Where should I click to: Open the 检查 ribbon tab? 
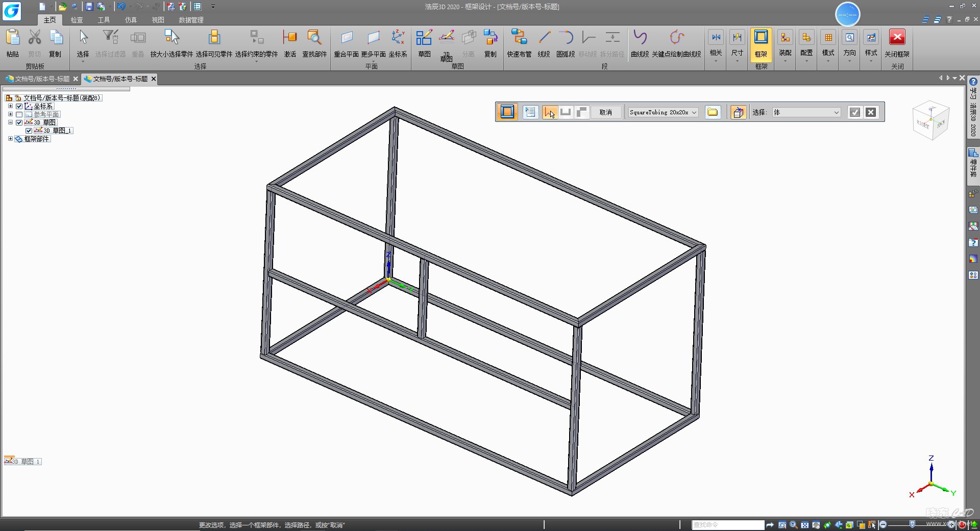tap(77, 20)
